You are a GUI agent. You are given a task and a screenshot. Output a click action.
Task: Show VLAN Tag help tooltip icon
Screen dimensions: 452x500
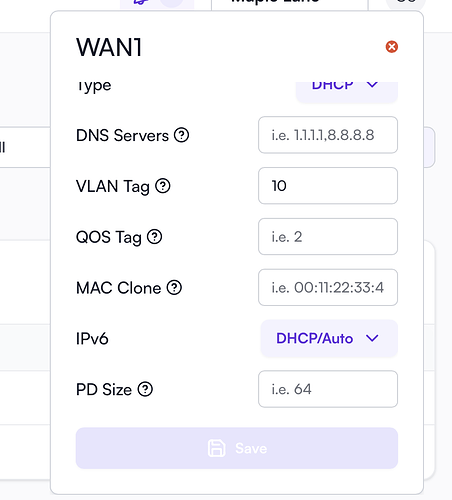[x=163, y=186]
